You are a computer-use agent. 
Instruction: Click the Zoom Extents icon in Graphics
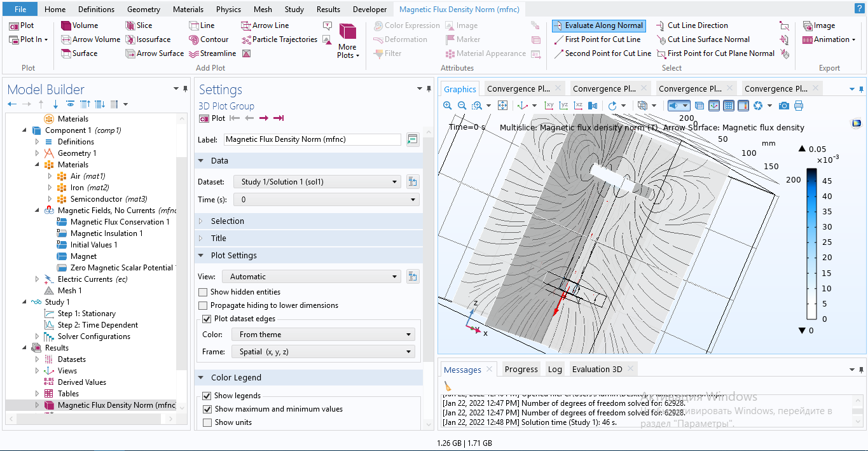coord(502,106)
